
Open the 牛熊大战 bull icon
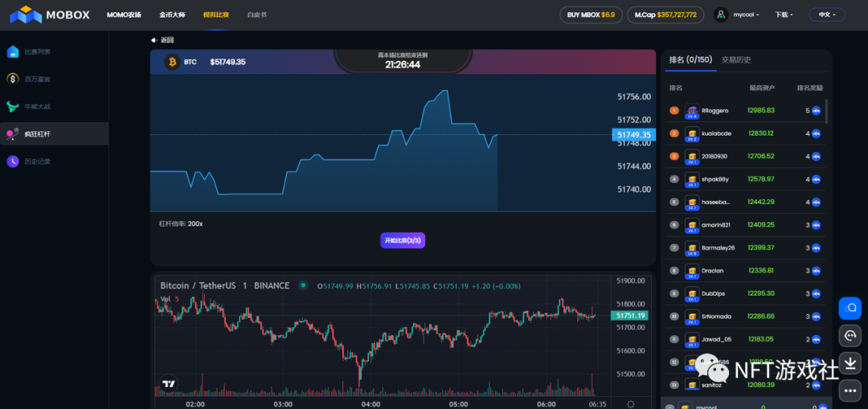click(x=13, y=106)
